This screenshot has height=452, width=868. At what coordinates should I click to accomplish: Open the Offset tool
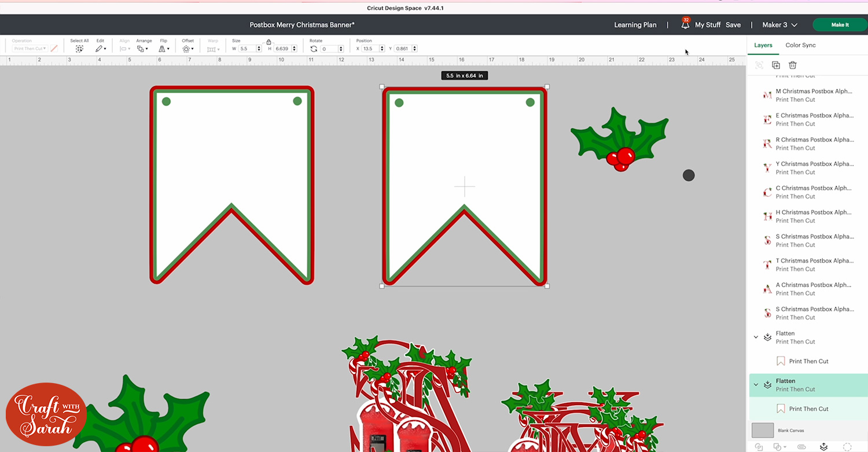tap(187, 49)
